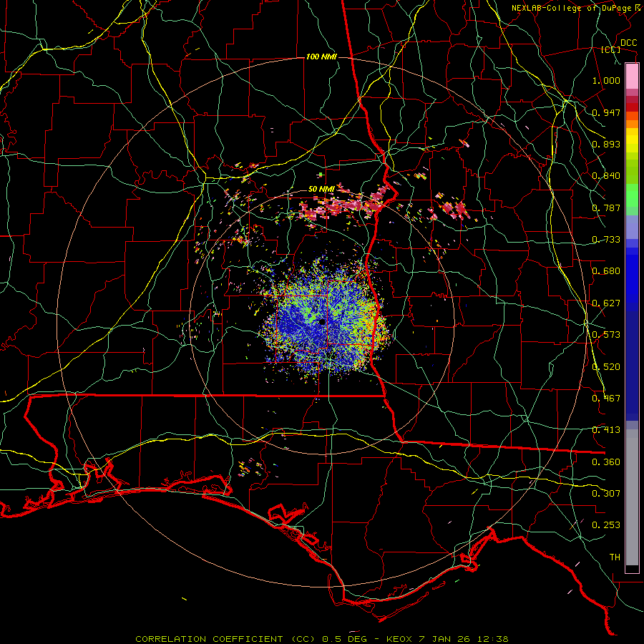
Task: Click the 0.627 legend value
Action: 606,303
